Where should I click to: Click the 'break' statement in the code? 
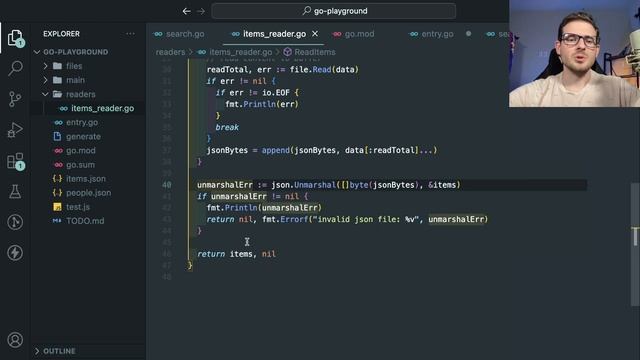click(227, 127)
